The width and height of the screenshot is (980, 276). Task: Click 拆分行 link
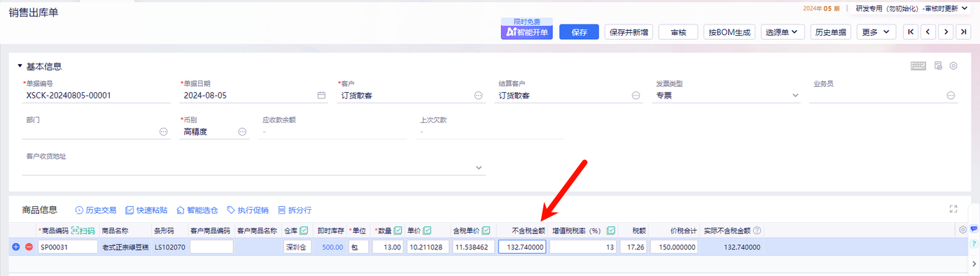tap(295, 210)
